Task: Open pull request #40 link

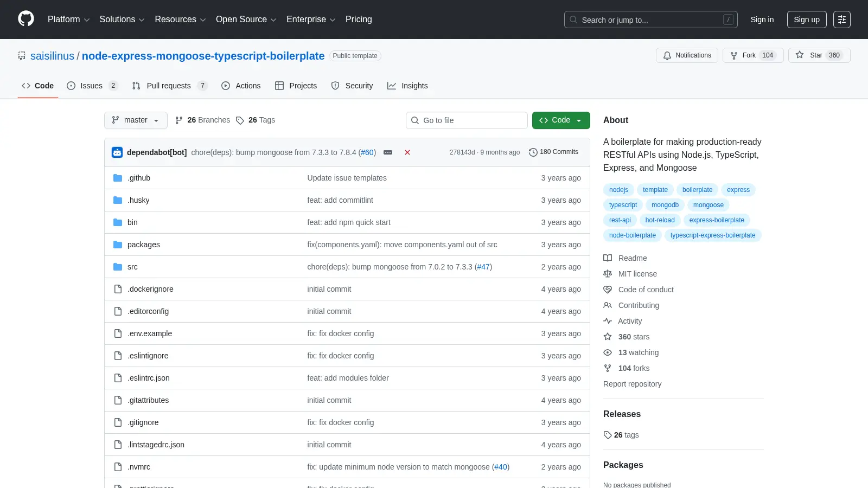Action: [x=501, y=467]
